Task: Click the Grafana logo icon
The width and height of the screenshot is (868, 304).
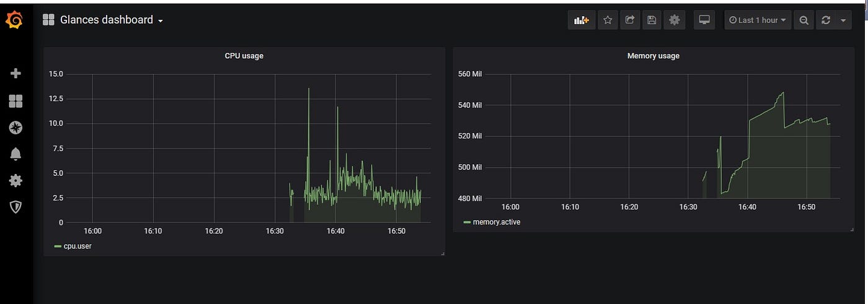Action: 15,20
